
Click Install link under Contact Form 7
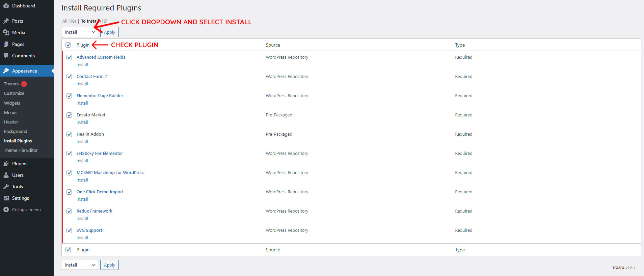click(82, 84)
